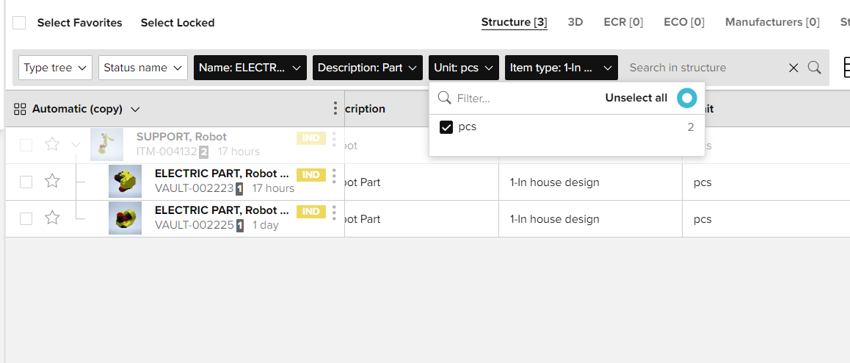Tick the checkbox for VAULT-002223 row

(26, 182)
